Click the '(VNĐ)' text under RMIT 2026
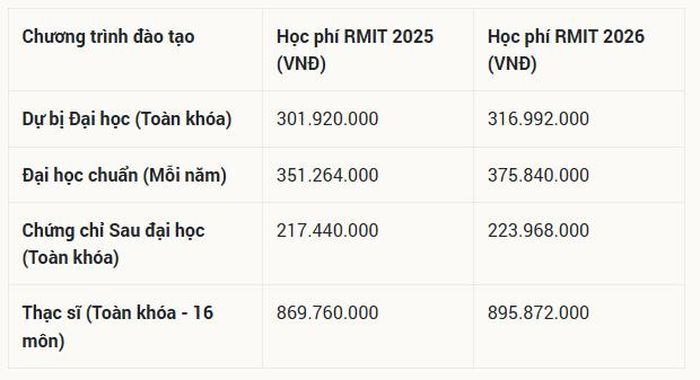This screenshot has width=700, height=380. pyautogui.click(x=512, y=64)
